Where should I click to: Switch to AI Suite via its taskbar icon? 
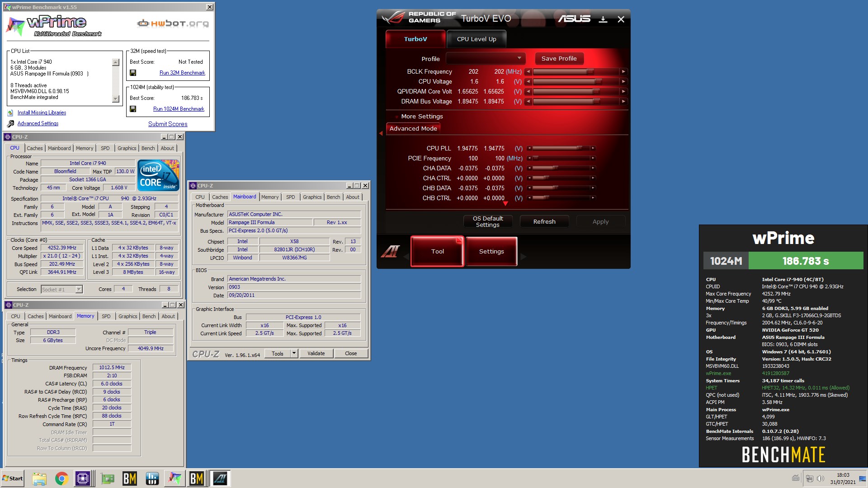[x=220, y=479]
